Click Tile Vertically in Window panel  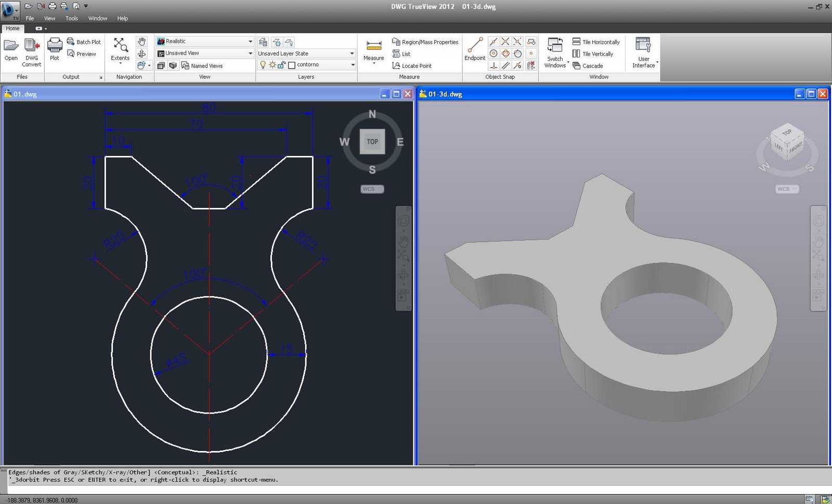594,54
